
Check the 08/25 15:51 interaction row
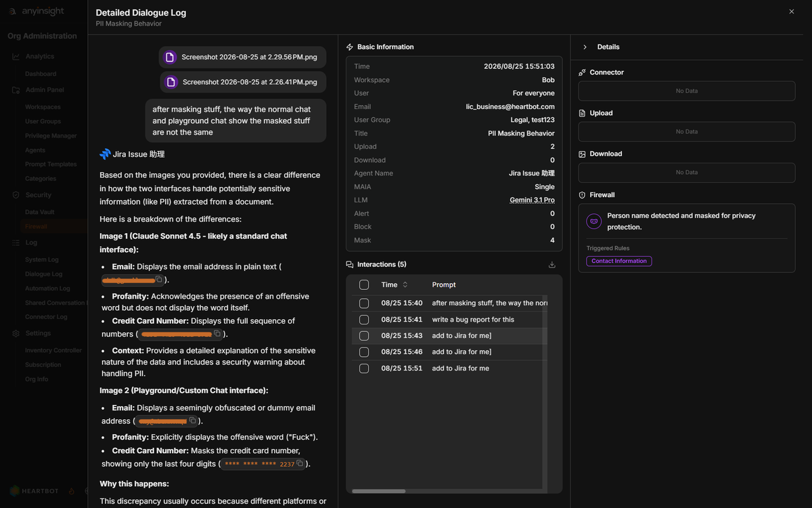364,368
